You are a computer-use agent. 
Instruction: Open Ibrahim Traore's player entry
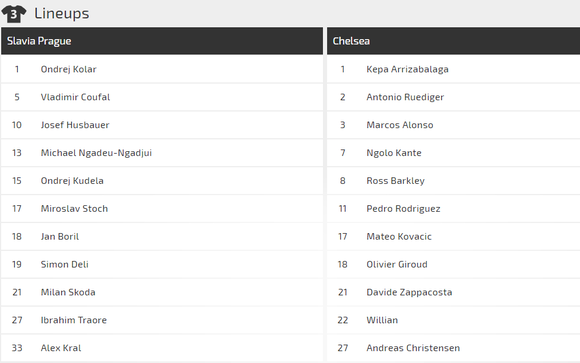(74, 320)
